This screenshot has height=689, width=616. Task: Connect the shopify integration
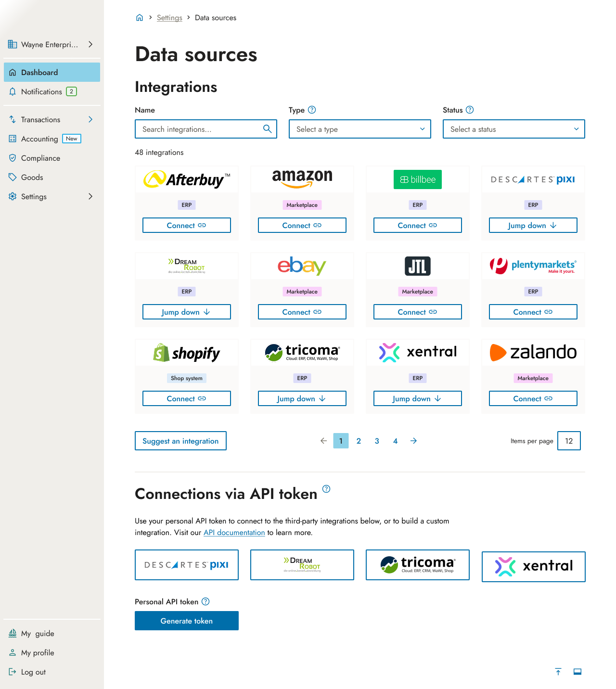[x=187, y=398]
